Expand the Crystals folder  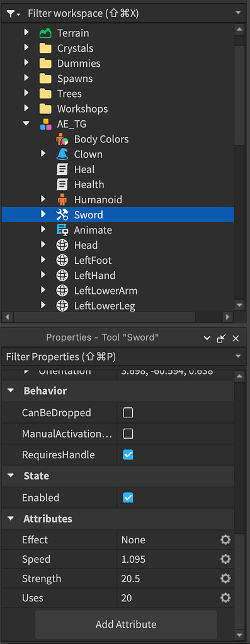pyautogui.click(x=26, y=48)
